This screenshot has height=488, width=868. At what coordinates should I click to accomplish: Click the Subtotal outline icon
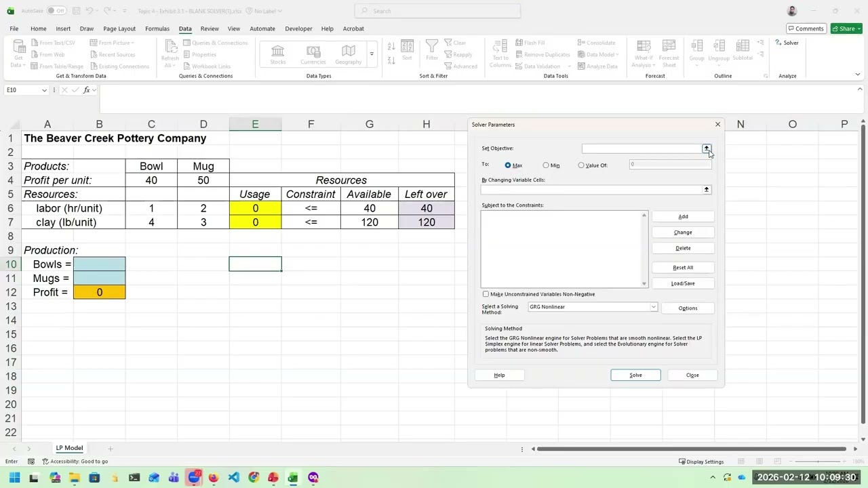click(x=743, y=51)
